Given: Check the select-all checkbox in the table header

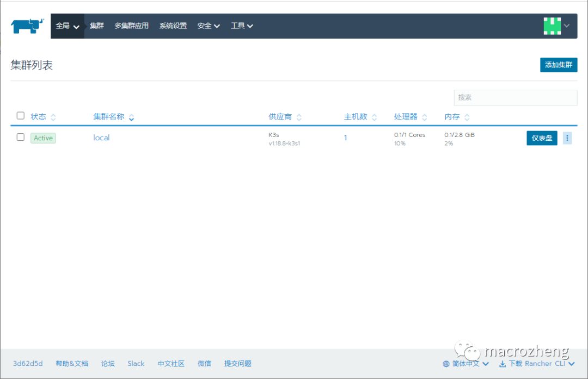Looking at the screenshot, I should 20,115.
